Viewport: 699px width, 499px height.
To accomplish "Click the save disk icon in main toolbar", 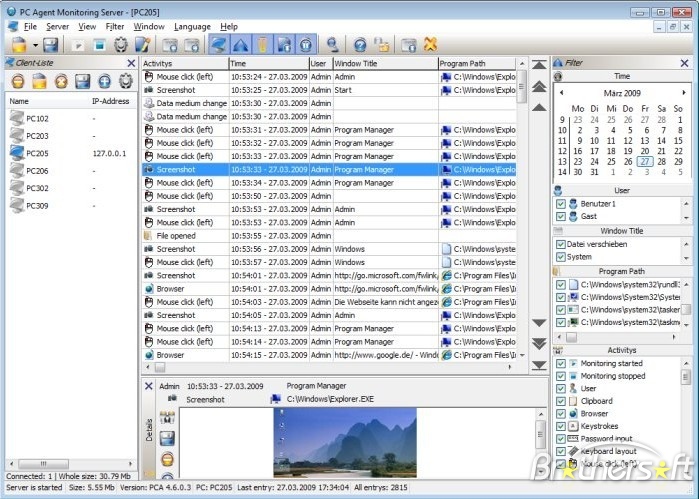I will click(x=49, y=45).
